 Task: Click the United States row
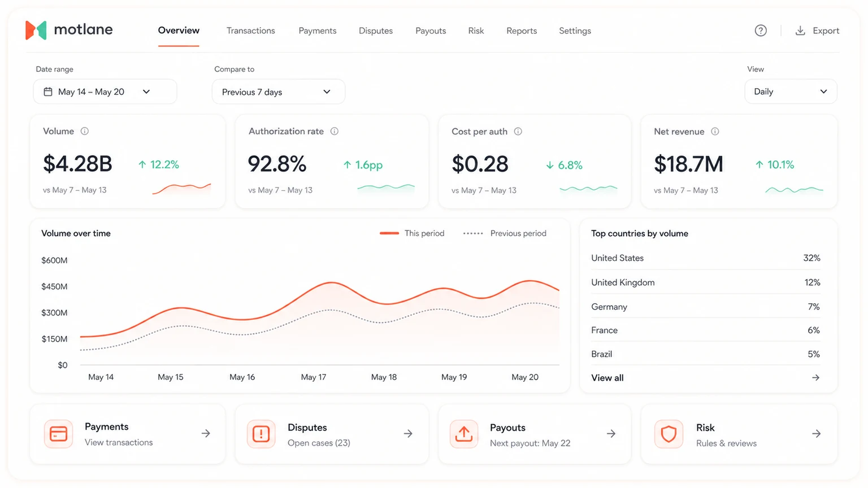(x=705, y=258)
